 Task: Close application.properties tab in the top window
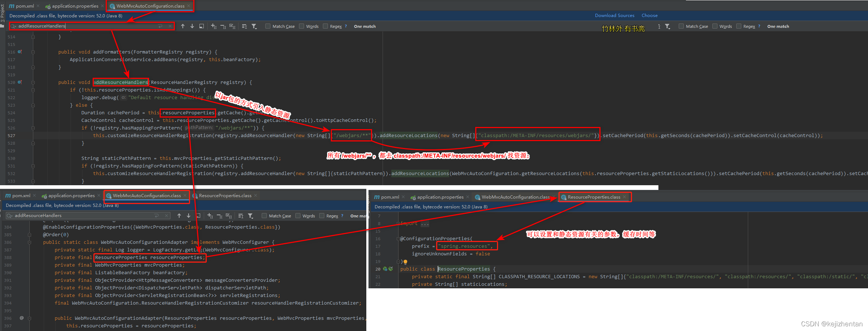102,6
